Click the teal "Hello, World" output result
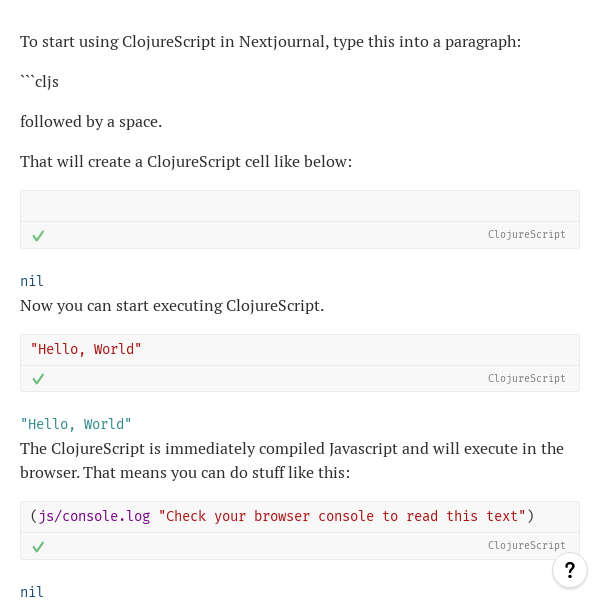The image size is (600, 600). point(76,424)
